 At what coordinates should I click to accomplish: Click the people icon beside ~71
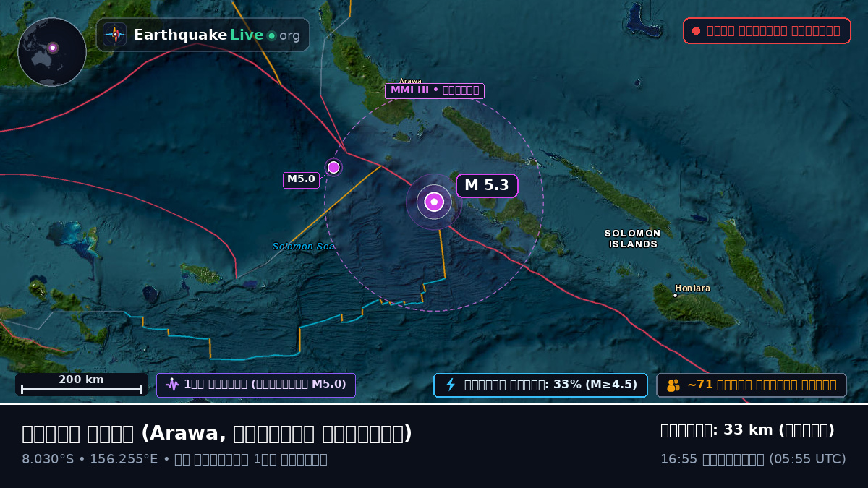(673, 385)
